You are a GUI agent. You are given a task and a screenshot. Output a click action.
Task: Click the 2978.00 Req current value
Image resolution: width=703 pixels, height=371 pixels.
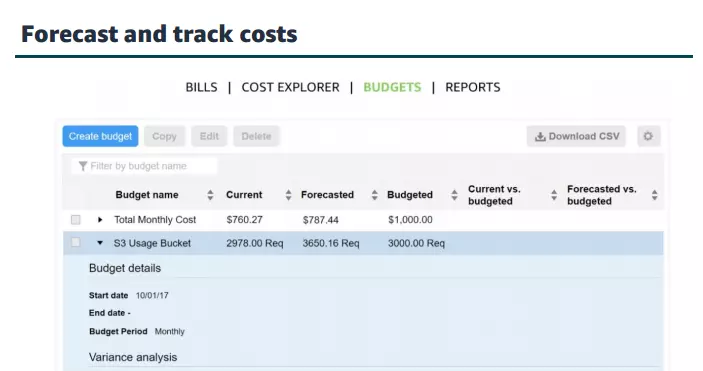click(255, 243)
